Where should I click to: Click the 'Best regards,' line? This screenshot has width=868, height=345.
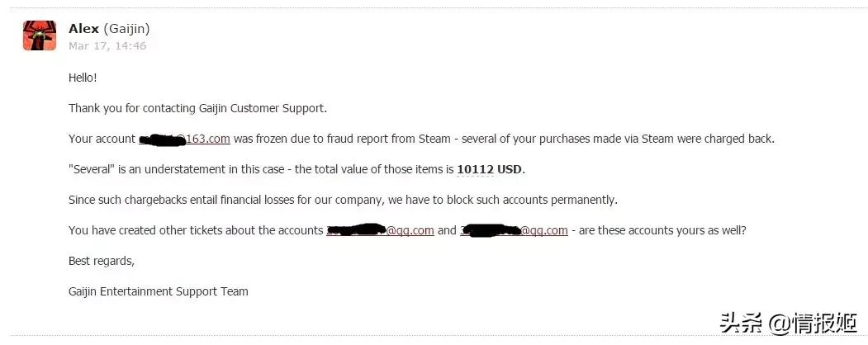[x=101, y=261]
